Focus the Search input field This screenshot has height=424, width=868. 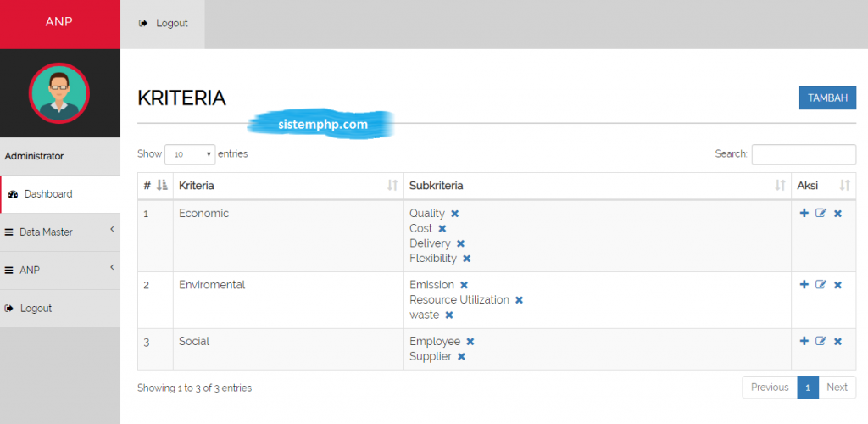[x=803, y=154]
